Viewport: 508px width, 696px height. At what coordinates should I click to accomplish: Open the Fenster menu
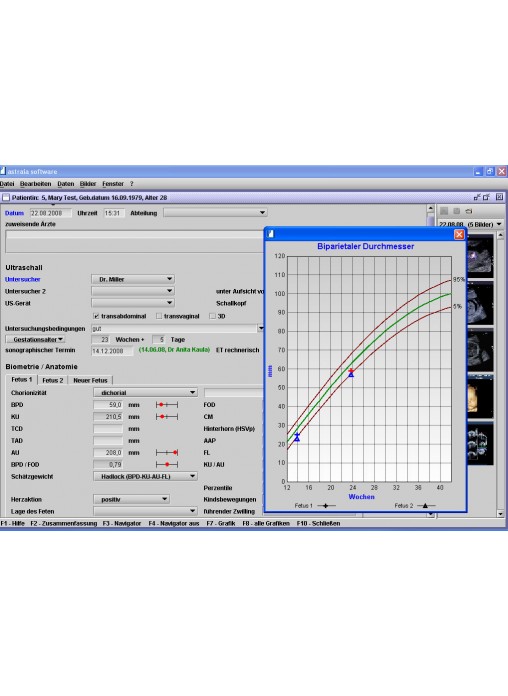point(113,184)
